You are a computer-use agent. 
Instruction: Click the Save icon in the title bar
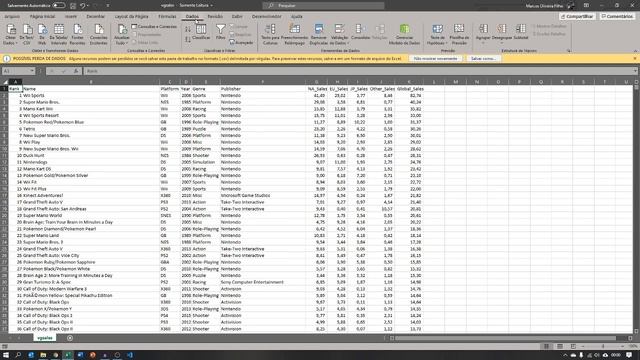click(x=73, y=6)
